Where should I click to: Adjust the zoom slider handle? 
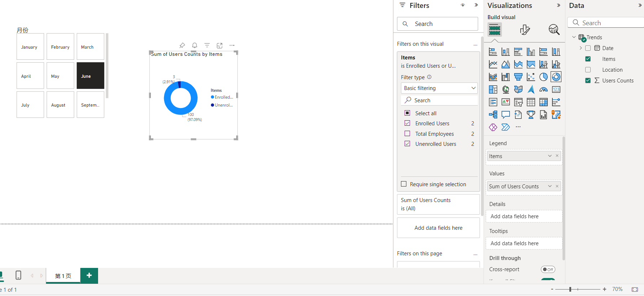(570, 289)
